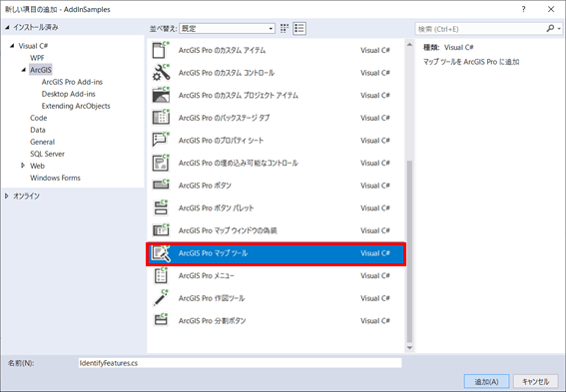Viewport: 566px width, 392px height.
Task: Select the Data category
Action: (x=38, y=130)
